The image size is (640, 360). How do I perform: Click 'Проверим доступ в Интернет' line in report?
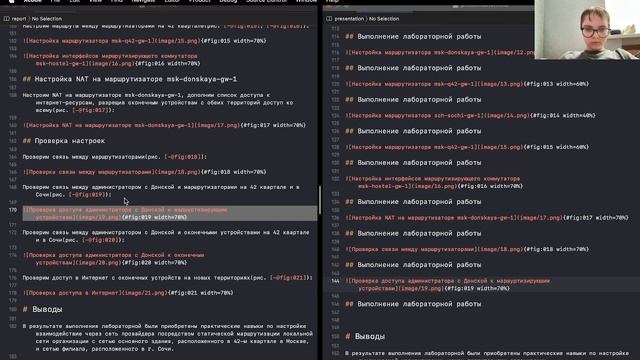pyautogui.click(x=167, y=278)
